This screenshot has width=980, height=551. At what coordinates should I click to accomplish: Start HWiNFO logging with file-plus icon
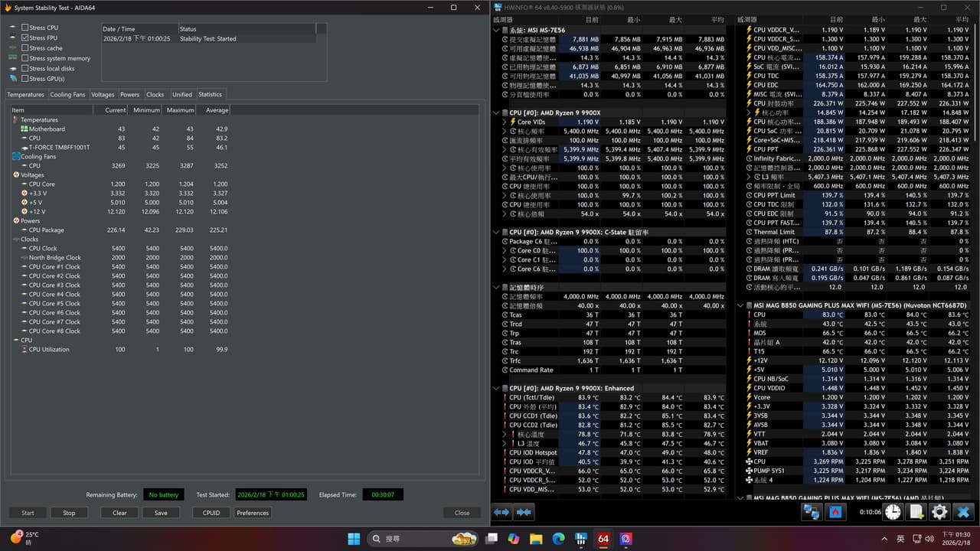click(x=916, y=512)
